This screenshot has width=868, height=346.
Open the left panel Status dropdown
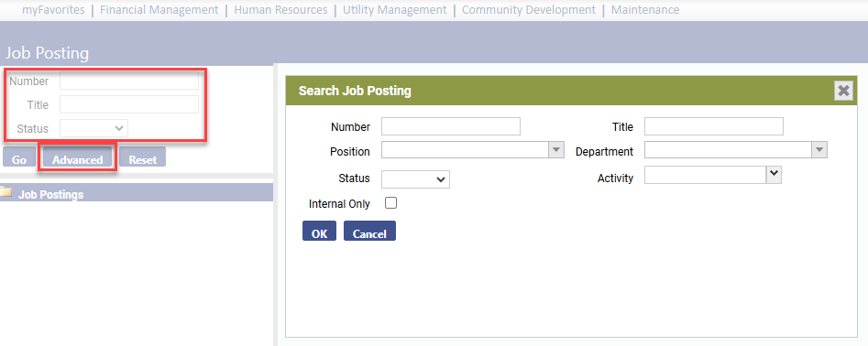(93, 128)
